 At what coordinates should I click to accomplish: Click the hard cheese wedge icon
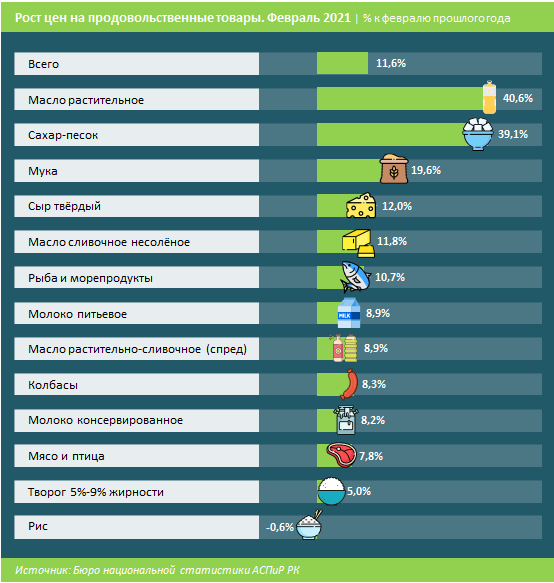(361, 205)
